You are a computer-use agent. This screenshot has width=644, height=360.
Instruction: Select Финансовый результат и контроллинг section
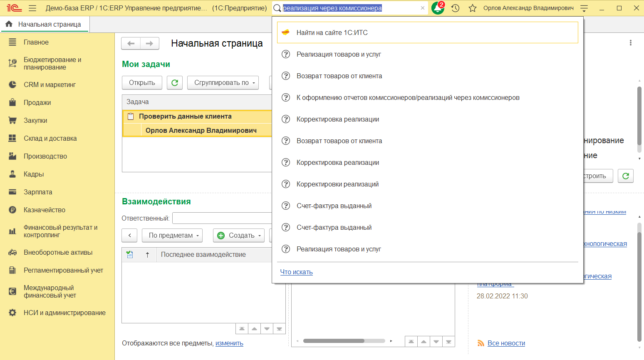click(60, 231)
